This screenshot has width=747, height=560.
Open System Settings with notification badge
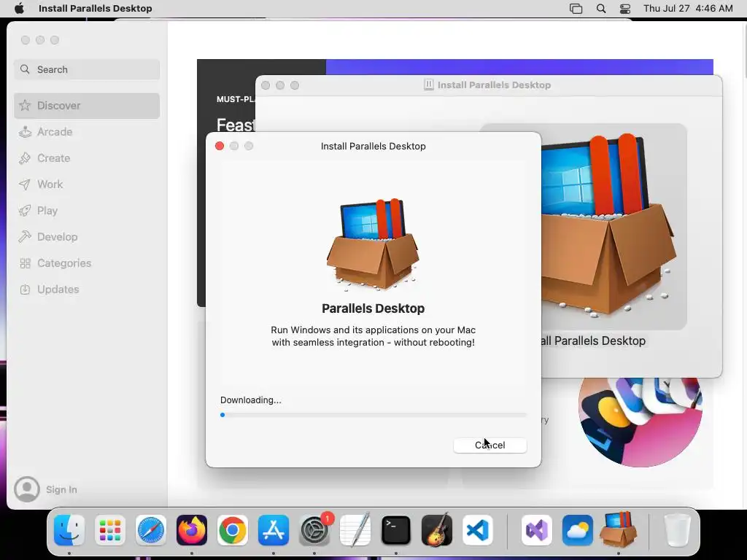(314, 530)
